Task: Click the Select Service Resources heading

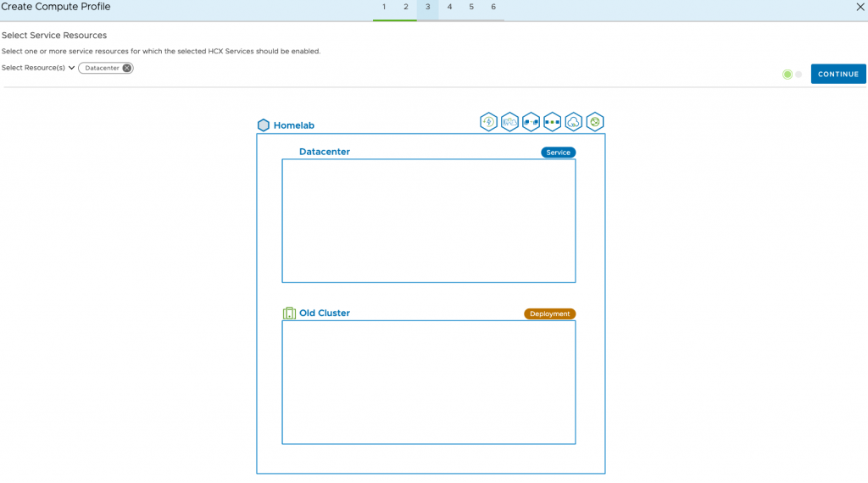Action: [x=54, y=36]
